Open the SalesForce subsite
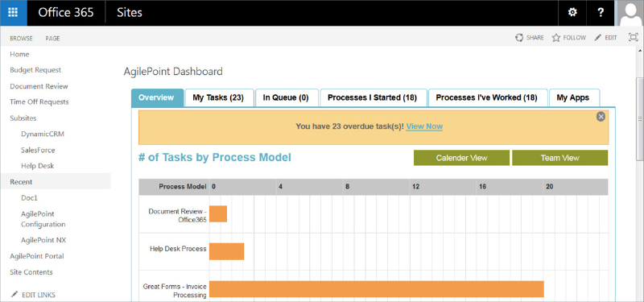 coord(38,151)
